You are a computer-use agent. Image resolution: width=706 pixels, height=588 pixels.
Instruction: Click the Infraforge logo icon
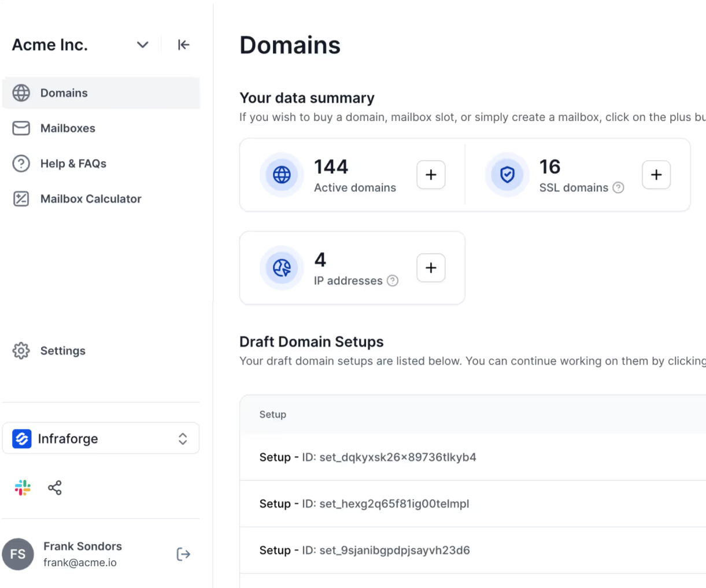(x=22, y=439)
